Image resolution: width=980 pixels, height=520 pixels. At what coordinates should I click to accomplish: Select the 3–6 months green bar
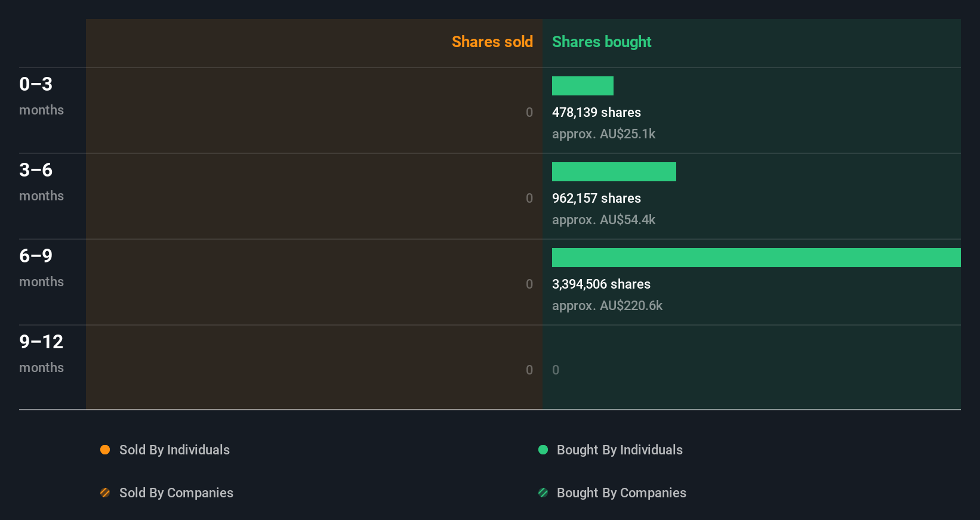[614, 172]
